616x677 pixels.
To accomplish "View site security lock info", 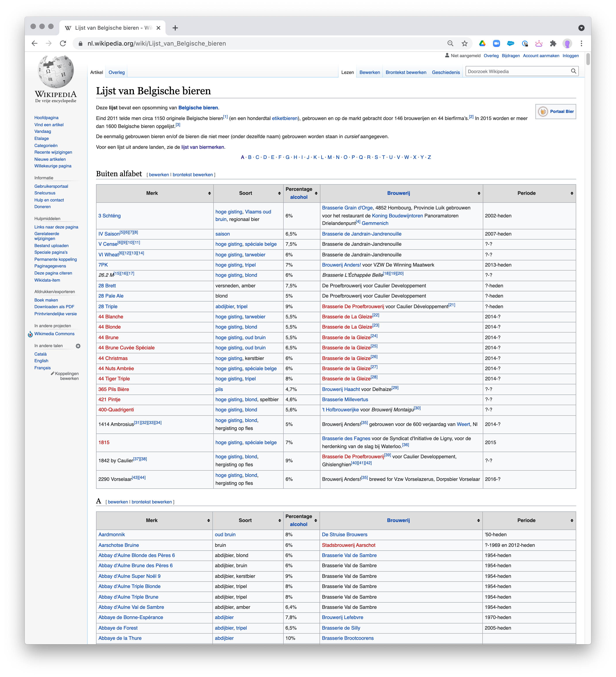I will (80, 43).
